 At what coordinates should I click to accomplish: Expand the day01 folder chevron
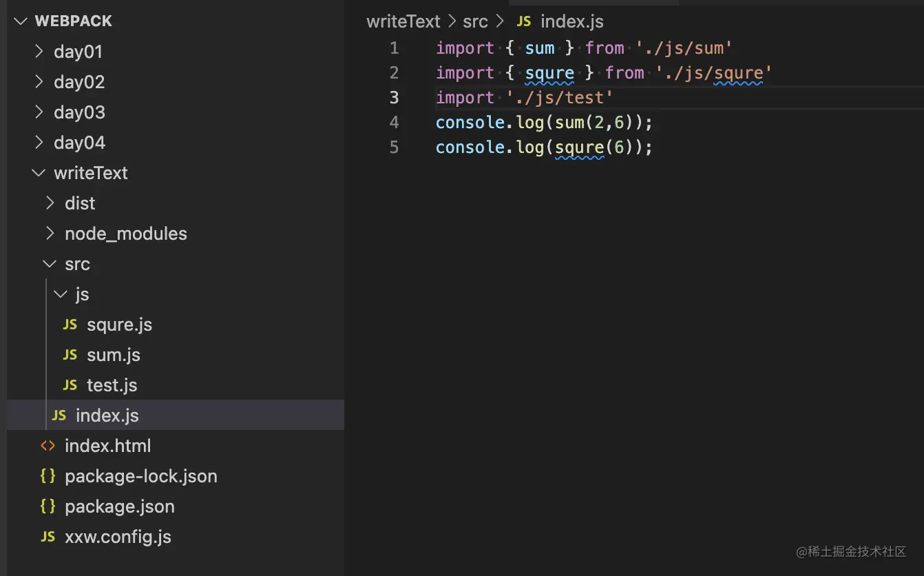click(x=39, y=52)
